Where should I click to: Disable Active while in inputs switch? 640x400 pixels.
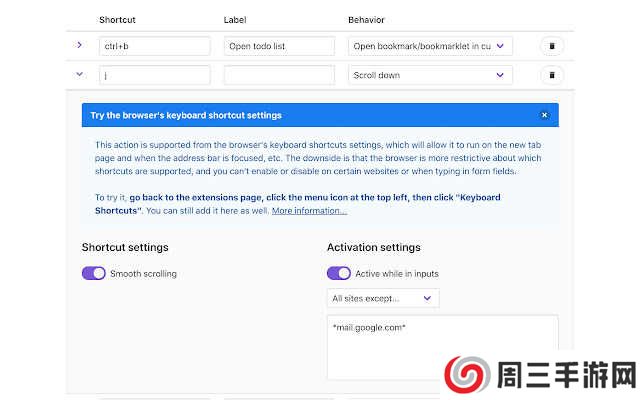point(339,273)
